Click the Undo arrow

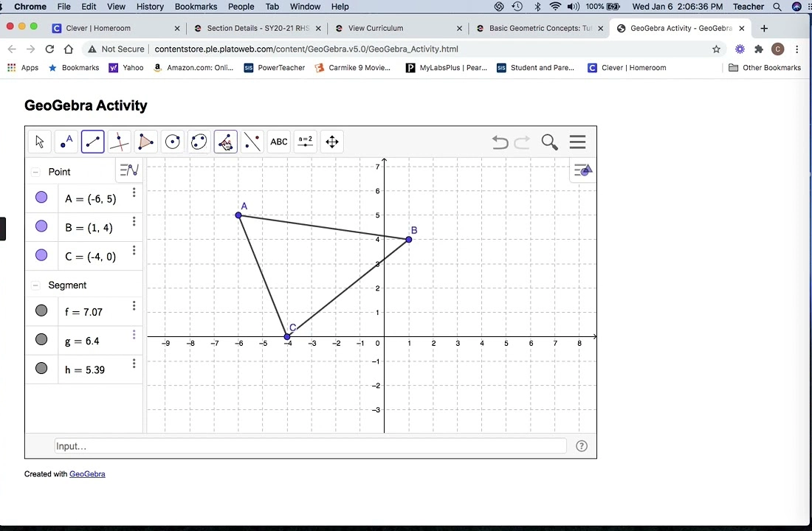500,142
